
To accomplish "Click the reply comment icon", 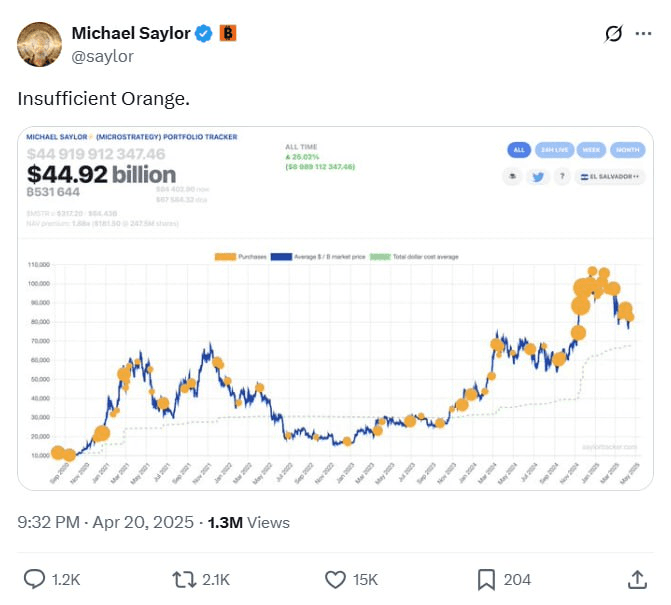I will pyautogui.click(x=34, y=578).
